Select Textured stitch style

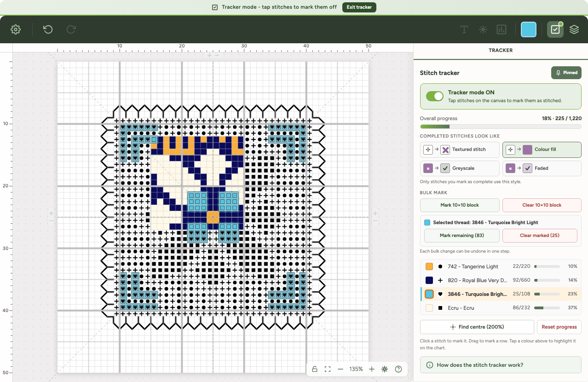click(460, 150)
